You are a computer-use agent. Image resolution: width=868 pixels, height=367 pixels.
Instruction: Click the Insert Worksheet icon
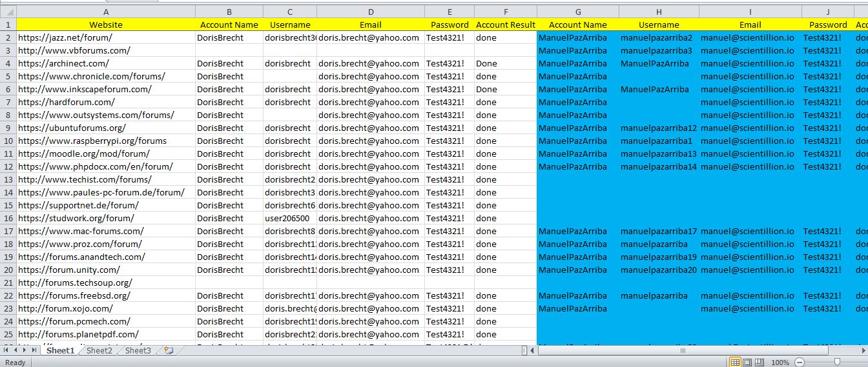click(169, 350)
